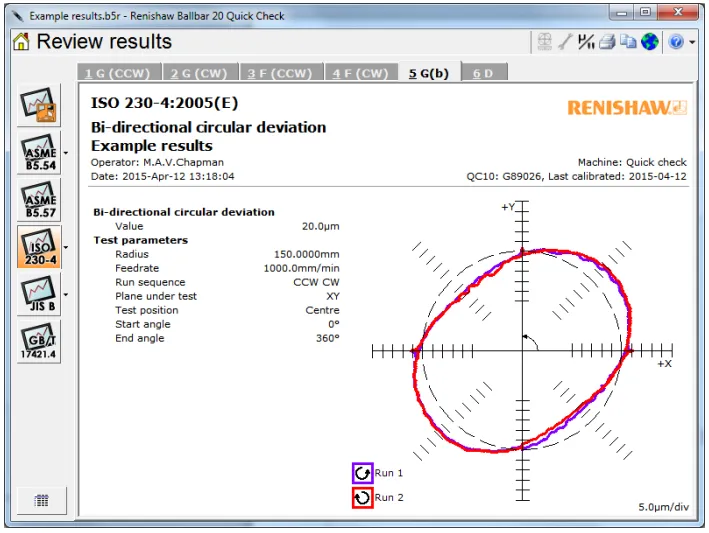The height and width of the screenshot is (533, 709).
Task: Expand the Help dropdown arrow
Action: (x=692, y=42)
